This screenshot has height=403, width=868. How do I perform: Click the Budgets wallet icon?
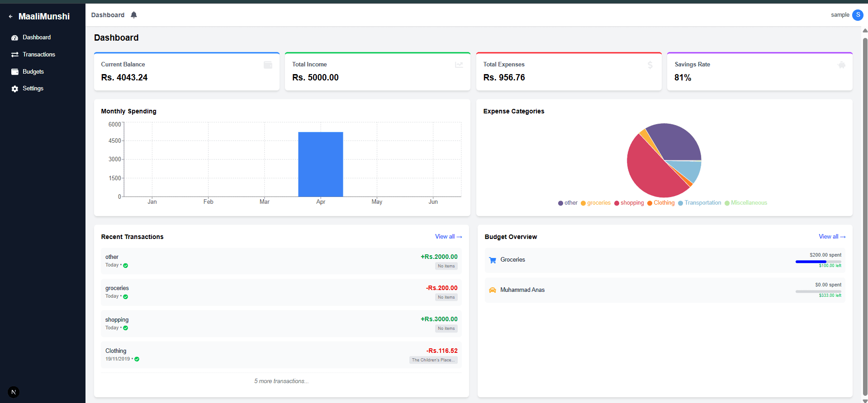[x=15, y=72]
